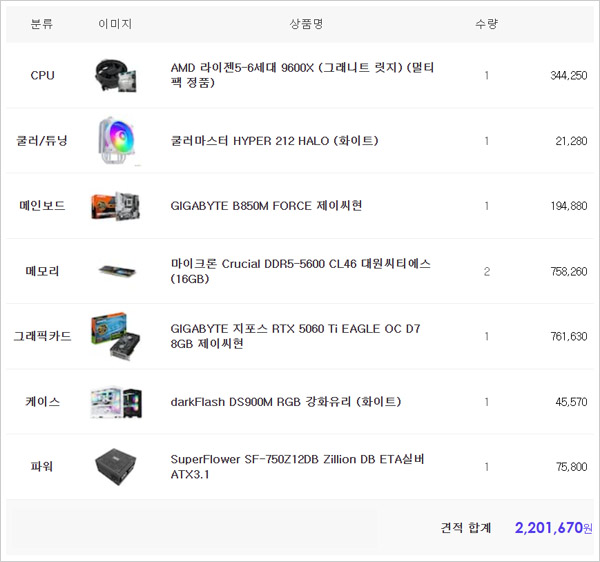Open SuperFlower SF-750Z12DB Zillion product link
This screenshot has height=562, width=600.
[297, 466]
